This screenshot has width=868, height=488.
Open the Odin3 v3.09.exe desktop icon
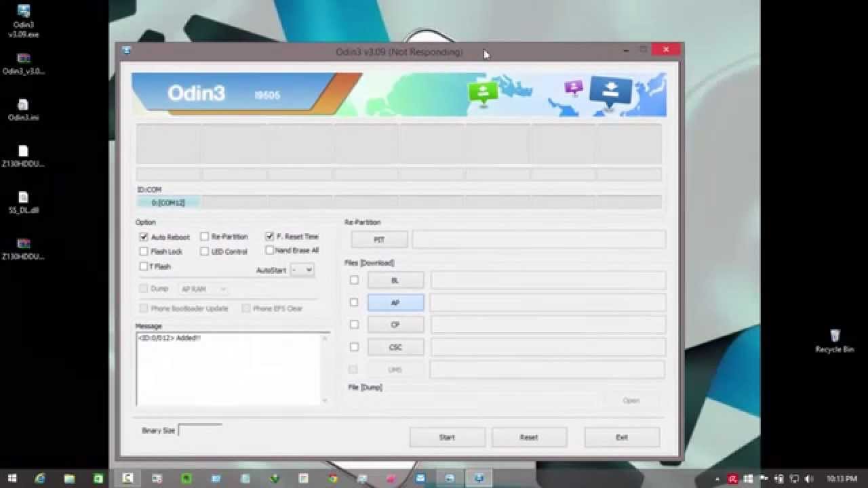click(23, 20)
